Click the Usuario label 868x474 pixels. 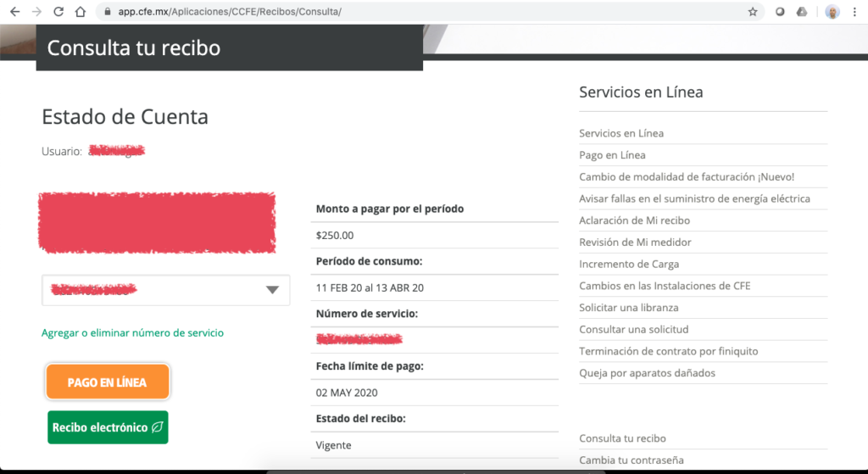tap(61, 151)
